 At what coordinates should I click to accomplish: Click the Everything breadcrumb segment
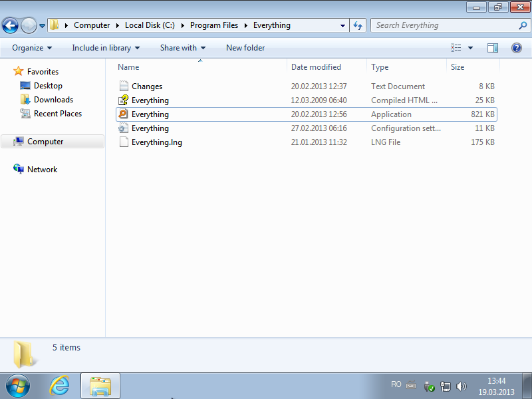pos(272,25)
